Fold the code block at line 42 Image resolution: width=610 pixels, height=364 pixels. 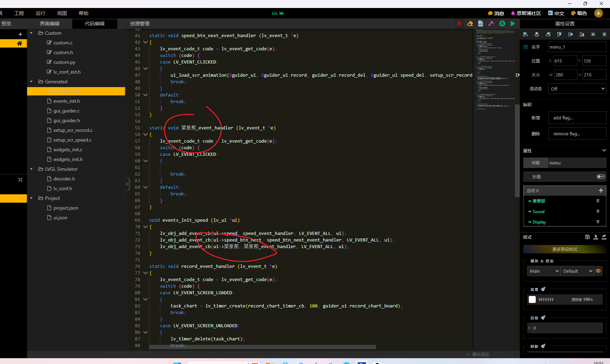pos(145,42)
